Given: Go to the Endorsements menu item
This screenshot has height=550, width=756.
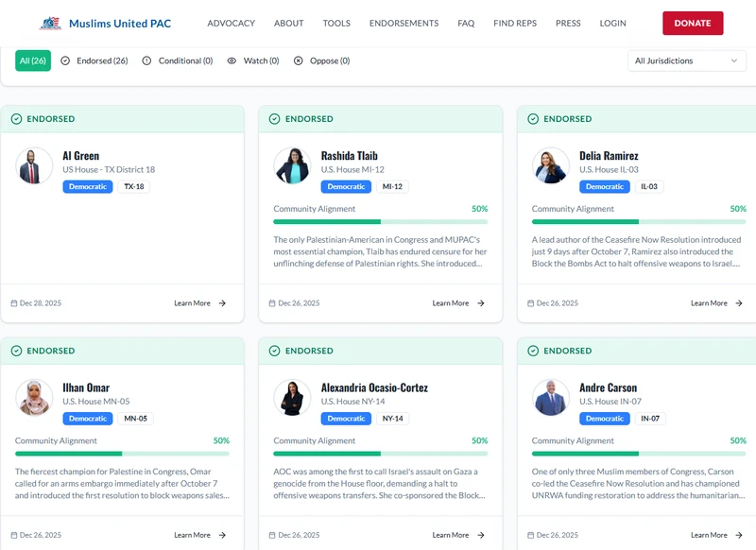Looking at the screenshot, I should point(404,23).
